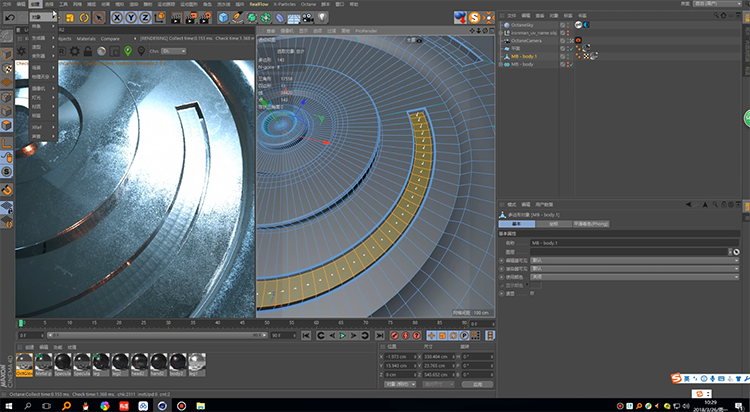750x412 pixels.
Task: Select the Rotate tool in the top toolbar
Action: pos(84,18)
